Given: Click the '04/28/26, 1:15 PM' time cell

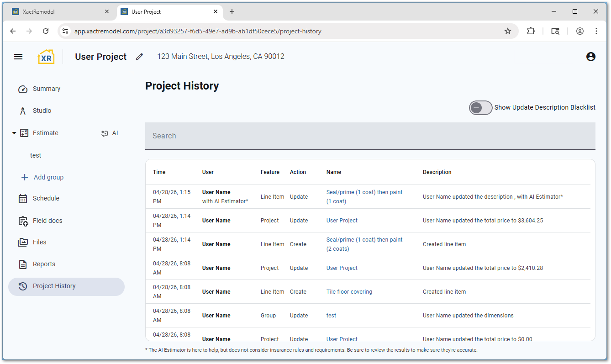Looking at the screenshot, I should (172, 197).
